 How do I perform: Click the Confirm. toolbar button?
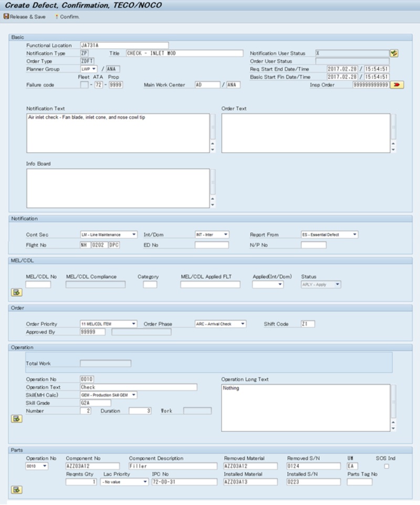[67, 17]
